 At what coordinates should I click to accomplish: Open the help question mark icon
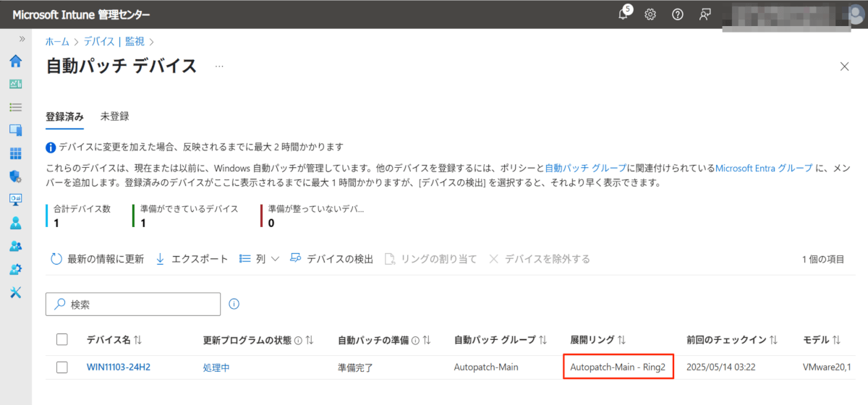[x=678, y=14]
